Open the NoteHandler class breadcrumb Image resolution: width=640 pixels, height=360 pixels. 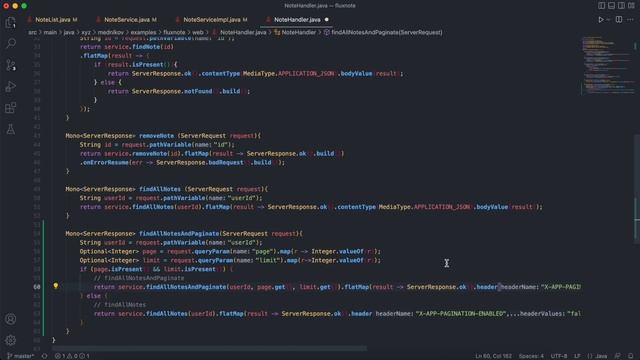coord(295,32)
